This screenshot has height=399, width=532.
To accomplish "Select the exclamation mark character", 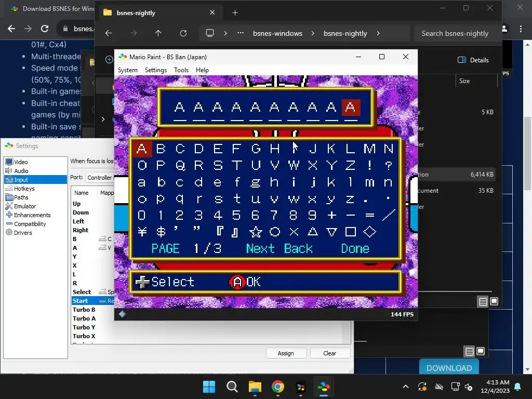I will tap(369, 166).
